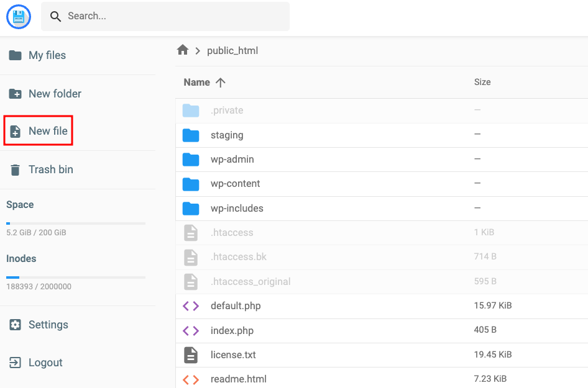The image size is (588, 388).
Task: Open the Trash bin icon
Action: 16,169
